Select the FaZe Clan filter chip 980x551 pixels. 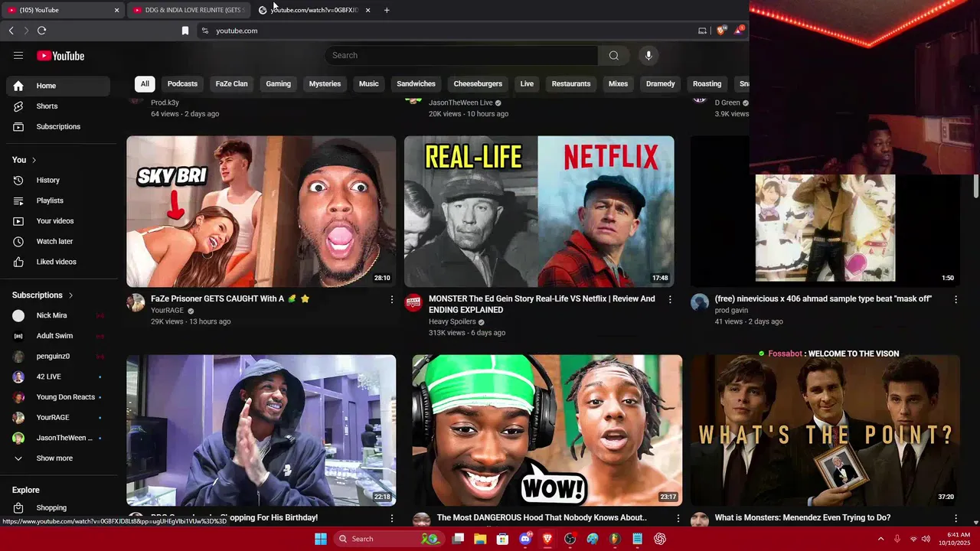pyautogui.click(x=231, y=84)
